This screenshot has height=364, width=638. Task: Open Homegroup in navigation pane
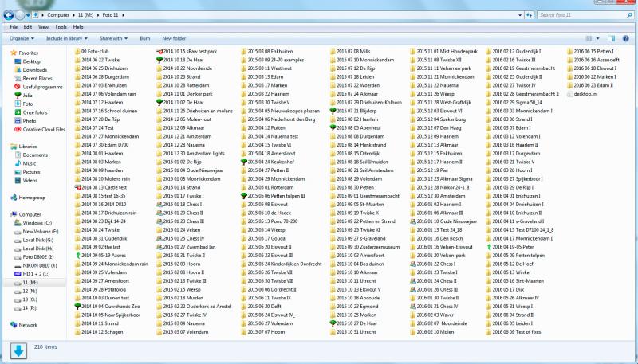pyautogui.click(x=32, y=198)
